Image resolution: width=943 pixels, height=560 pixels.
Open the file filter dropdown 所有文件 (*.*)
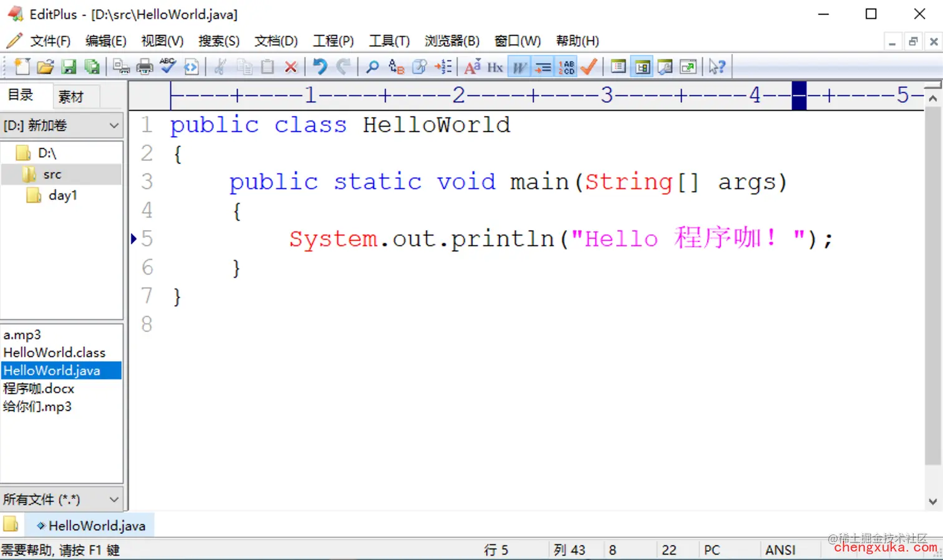pyautogui.click(x=61, y=499)
